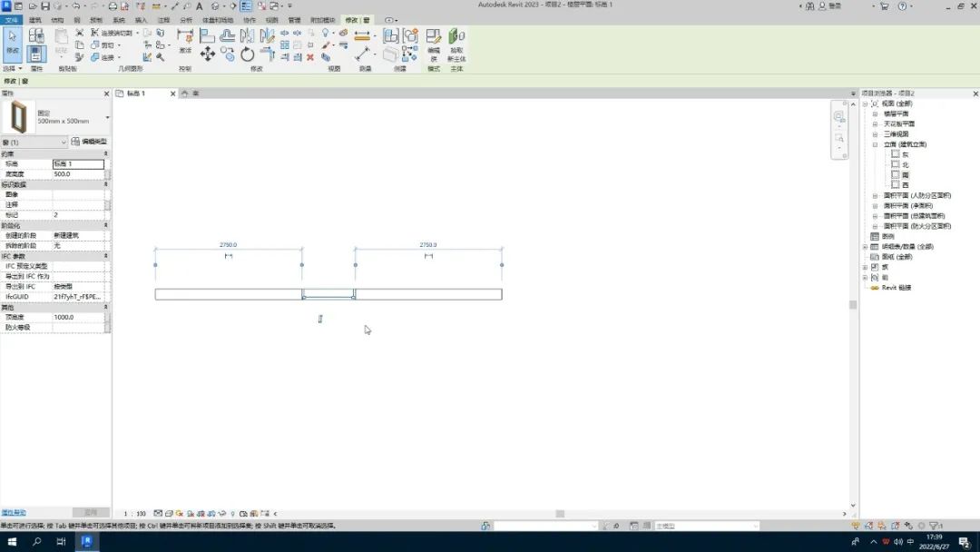Image resolution: width=980 pixels, height=552 pixels.
Task: Collapse the 立面 (建筑立面) tree node
Action: tap(875, 144)
